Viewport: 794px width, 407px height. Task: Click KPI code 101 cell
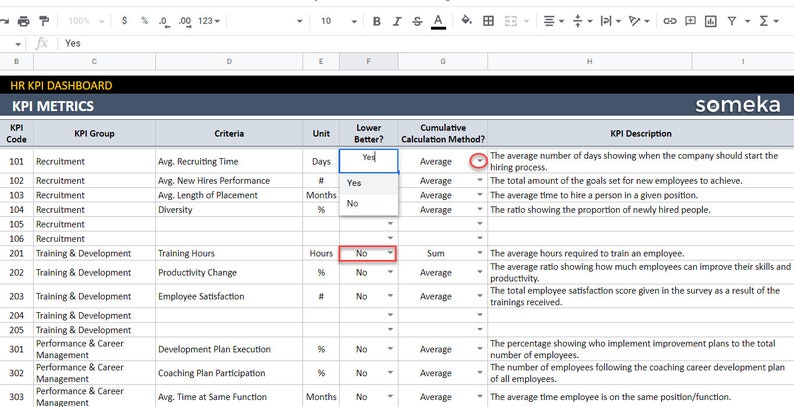pyautogui.click(x=17, y=161)
